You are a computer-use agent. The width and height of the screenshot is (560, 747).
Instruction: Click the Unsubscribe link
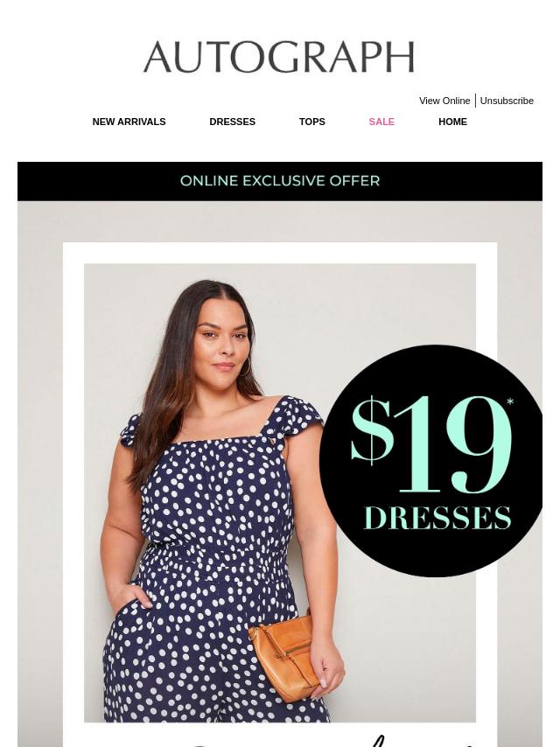[507, 101]
